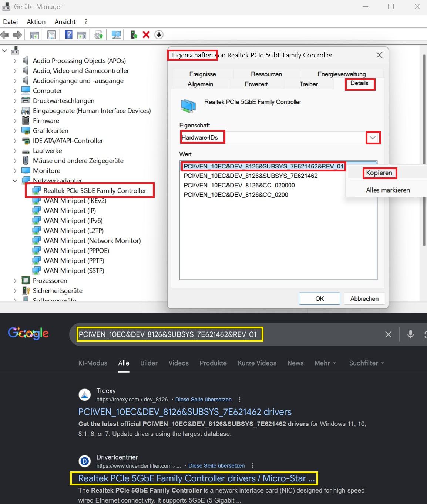Click the Update driver toolbar icon

click(99, 35)
